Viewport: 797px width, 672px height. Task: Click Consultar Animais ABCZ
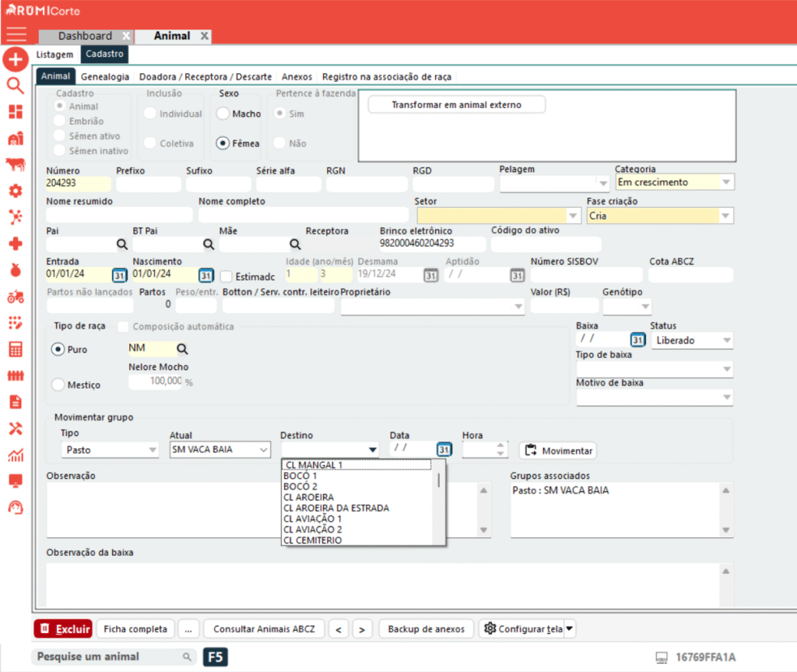click(264, 629)
